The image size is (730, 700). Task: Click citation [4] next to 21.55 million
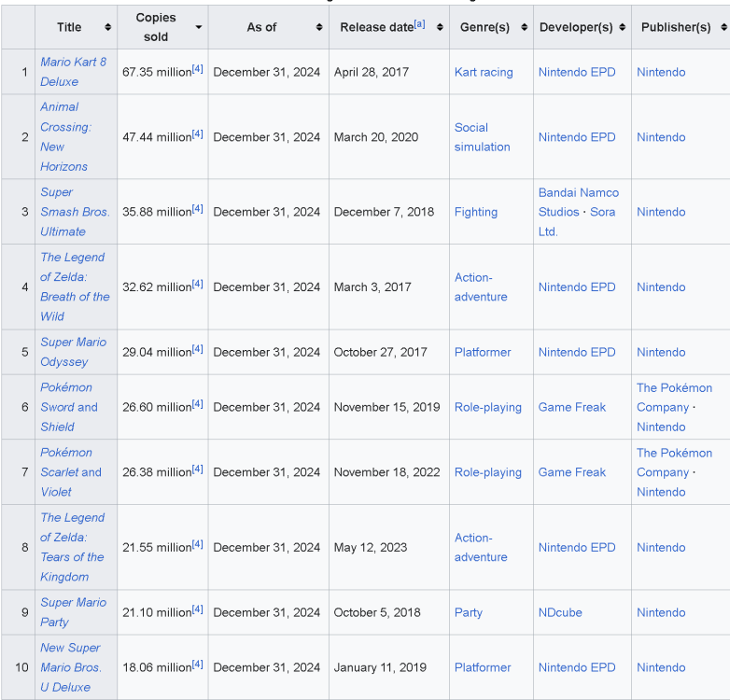(198, 544)
